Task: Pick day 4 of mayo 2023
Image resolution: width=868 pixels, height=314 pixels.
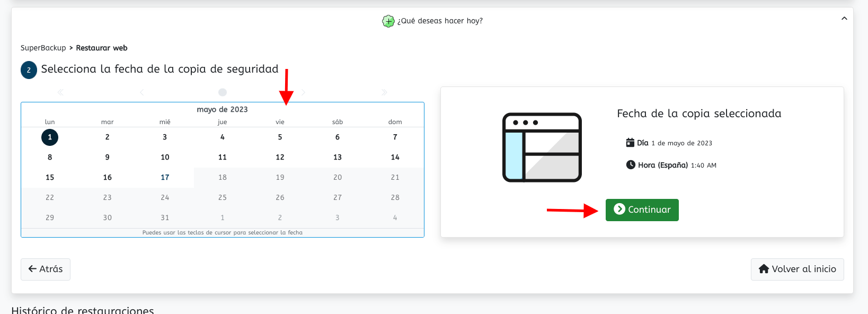Action: (223, 137)
